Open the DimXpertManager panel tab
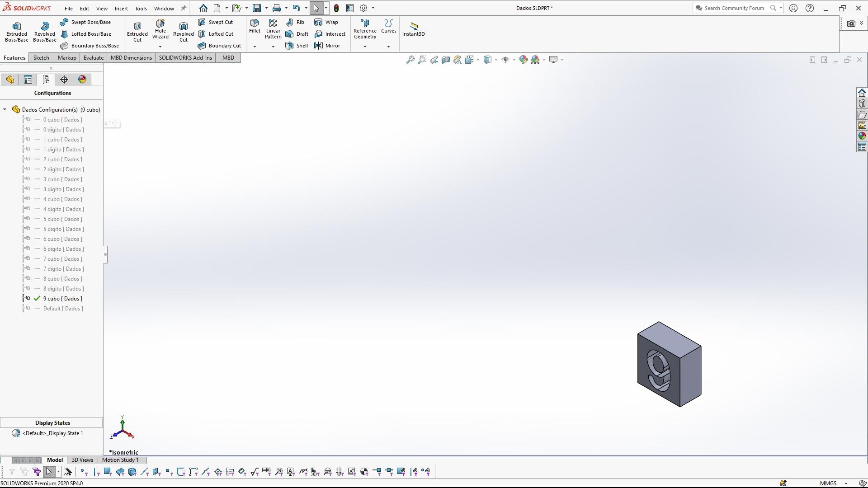This screenshot has width=868, height=488. [64, 80]
